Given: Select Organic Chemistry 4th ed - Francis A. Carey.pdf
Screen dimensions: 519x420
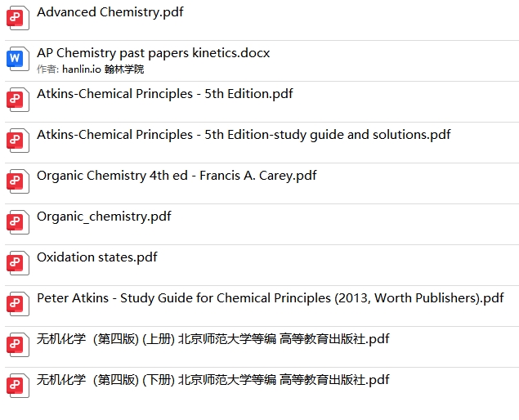Looking at the screenshot, I should [x=177, y=176].
